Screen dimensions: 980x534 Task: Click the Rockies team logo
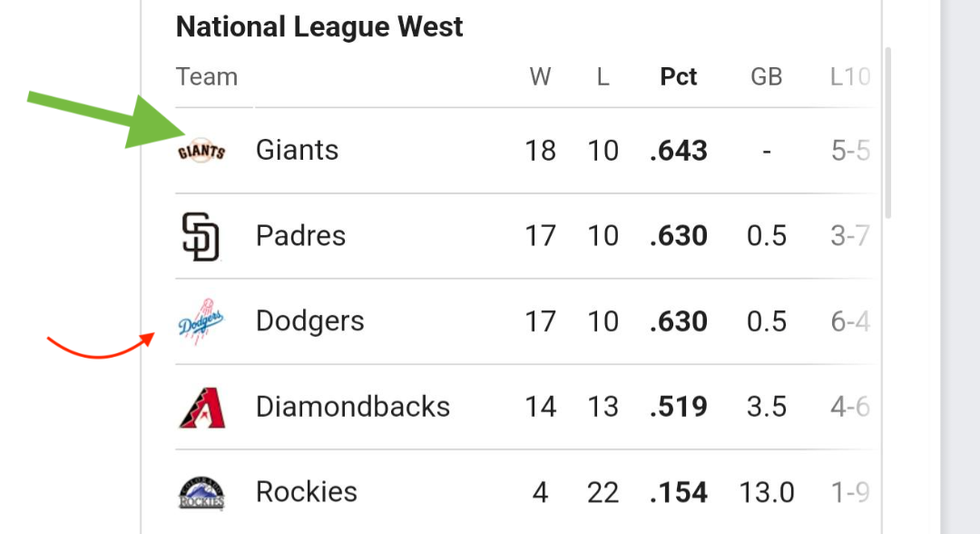click(201, 493)
